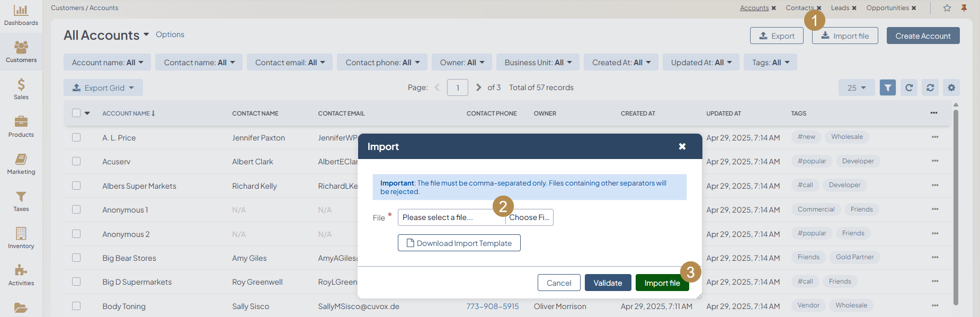Select the Acuserv row checkbox
The image size is (980, 317).
tap(76, 161)
